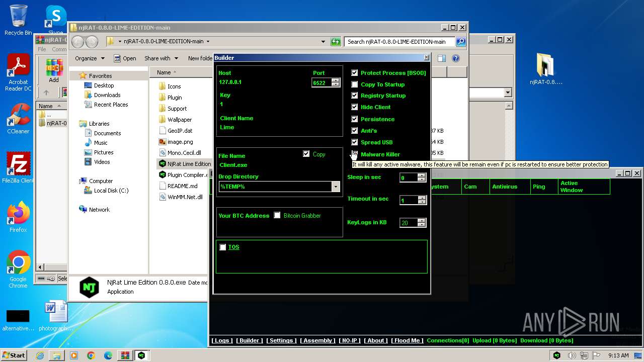Select Desktop under Favorites
Viewport: 644px width, 362px height.
click(x=104, y=85)
